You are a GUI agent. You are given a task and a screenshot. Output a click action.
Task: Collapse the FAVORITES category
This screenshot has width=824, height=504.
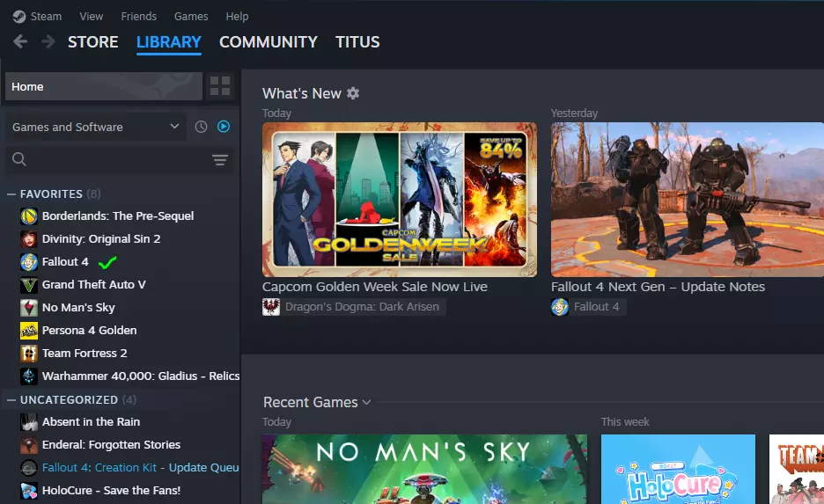pos(11,194)
